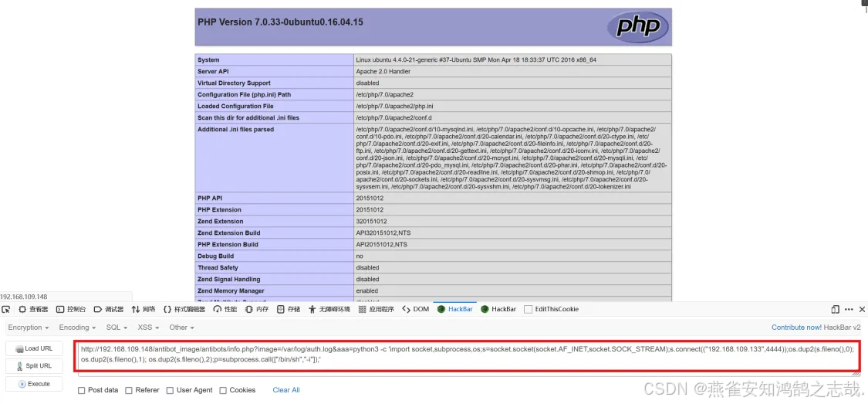
Task: Switch to the 内存 memory tab
Action: pyautogui.click(x=257, y=309)
